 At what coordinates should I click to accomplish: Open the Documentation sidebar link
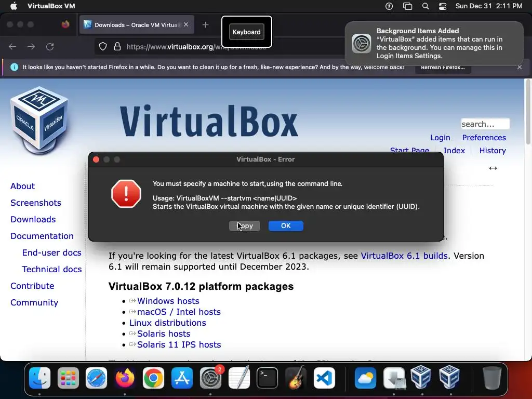click(x=42, y=236)
